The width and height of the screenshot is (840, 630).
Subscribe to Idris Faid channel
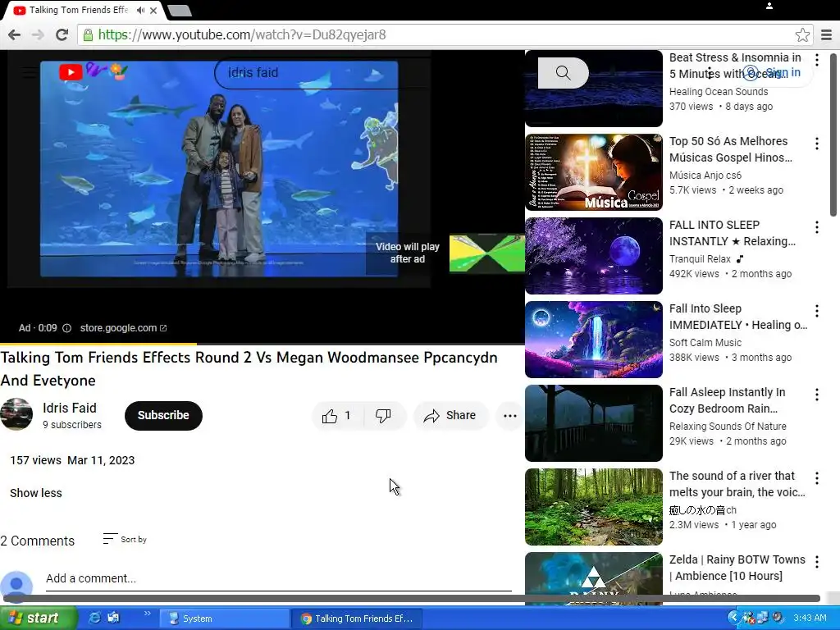click(x=163, y=416)
